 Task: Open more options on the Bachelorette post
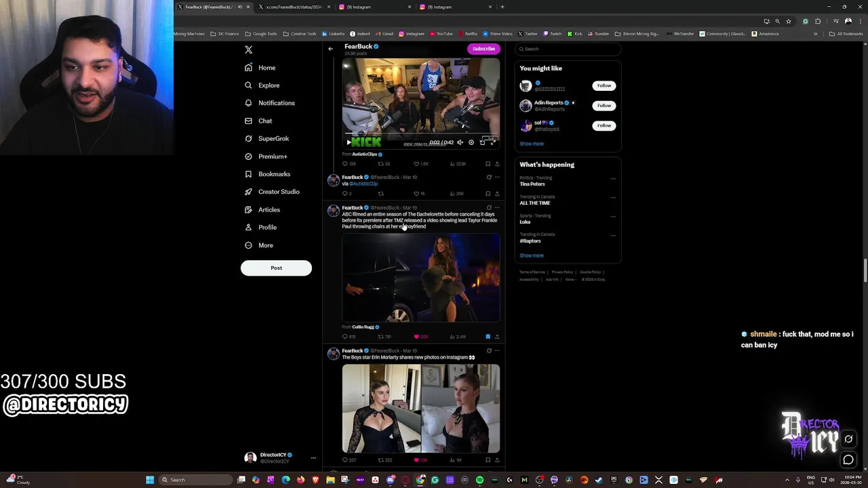click(x=497, y=208)
